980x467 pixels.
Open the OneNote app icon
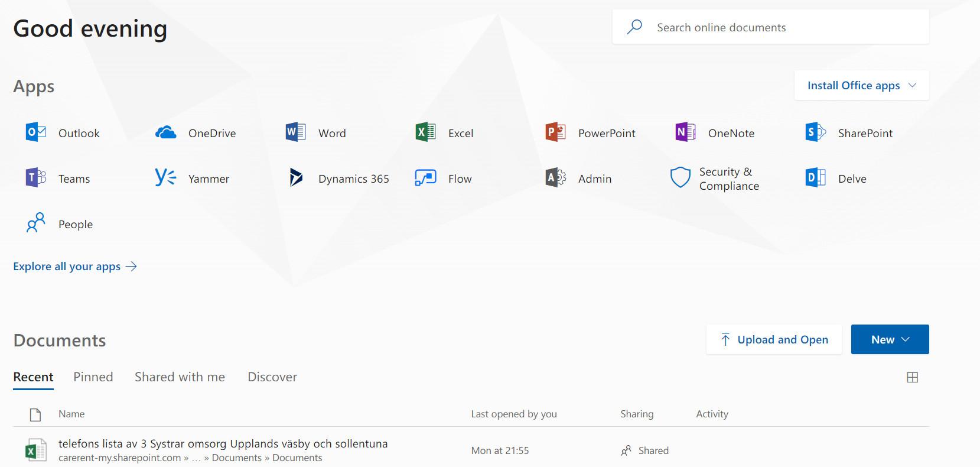point(685,132)
